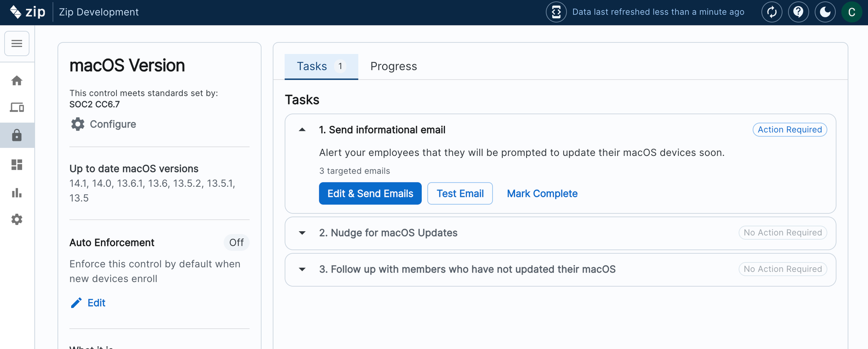Open the dashboard grid sidebar icon
Image resolution: width=868 pixels, height=349 pixels.
17,164
